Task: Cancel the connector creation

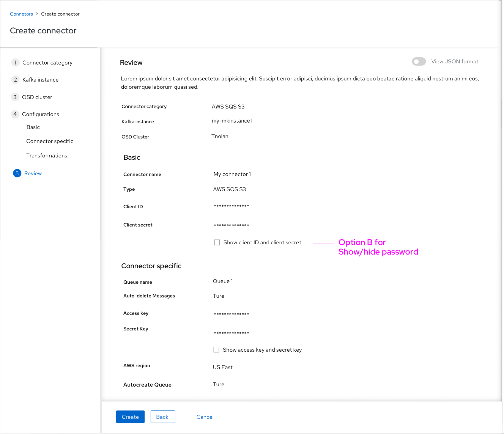Action: tap(205, 417)
